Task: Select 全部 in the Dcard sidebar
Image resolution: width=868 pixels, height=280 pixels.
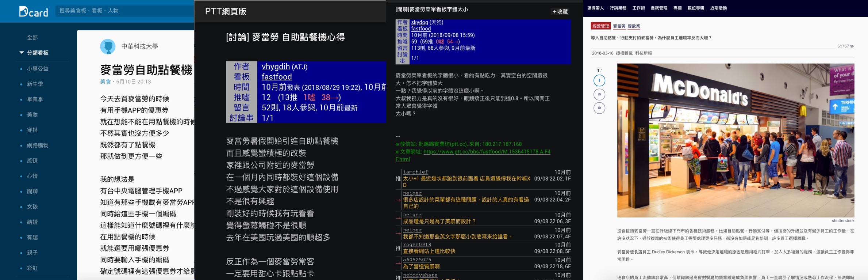Action: pyautogui.click(x=32, y=38)
